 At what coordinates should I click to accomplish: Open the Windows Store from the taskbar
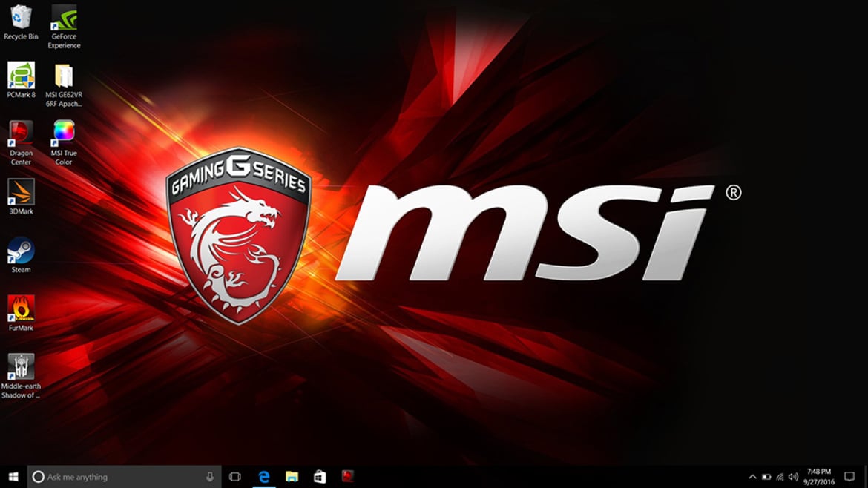(320, 476)
